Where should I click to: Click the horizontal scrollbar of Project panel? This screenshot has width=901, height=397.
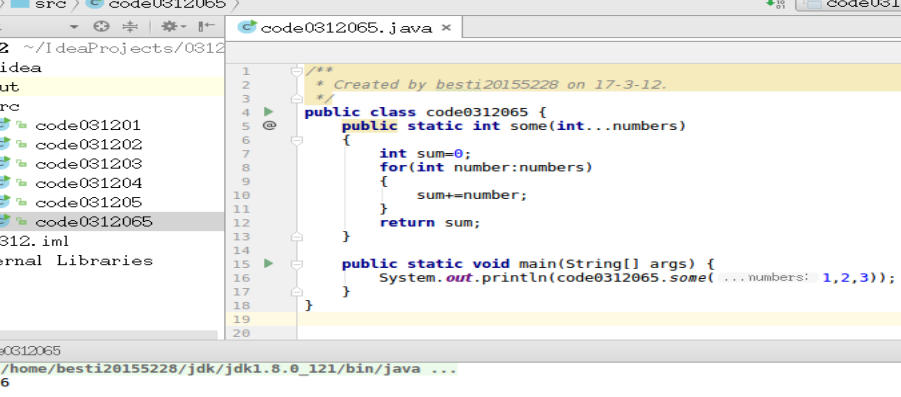coord(109,335)
